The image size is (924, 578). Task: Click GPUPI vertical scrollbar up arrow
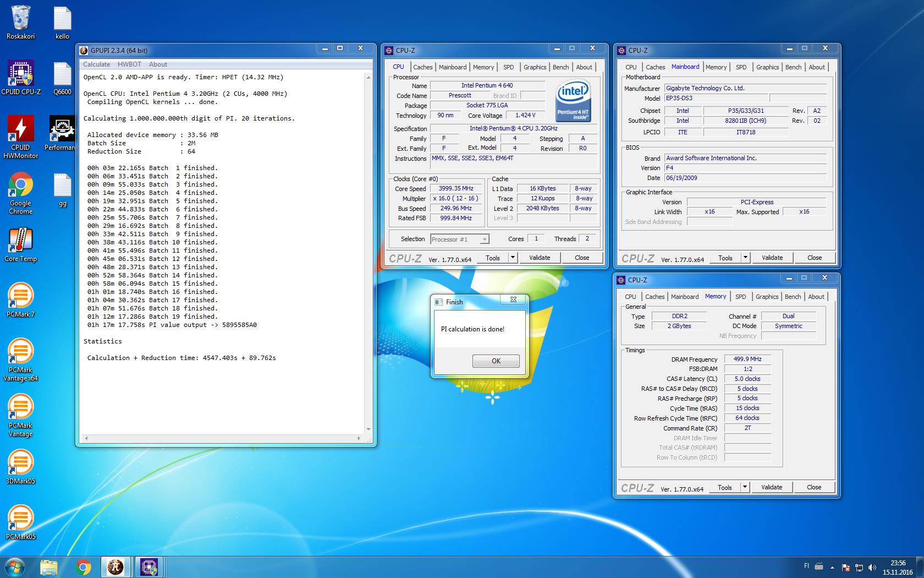[369, 78]
